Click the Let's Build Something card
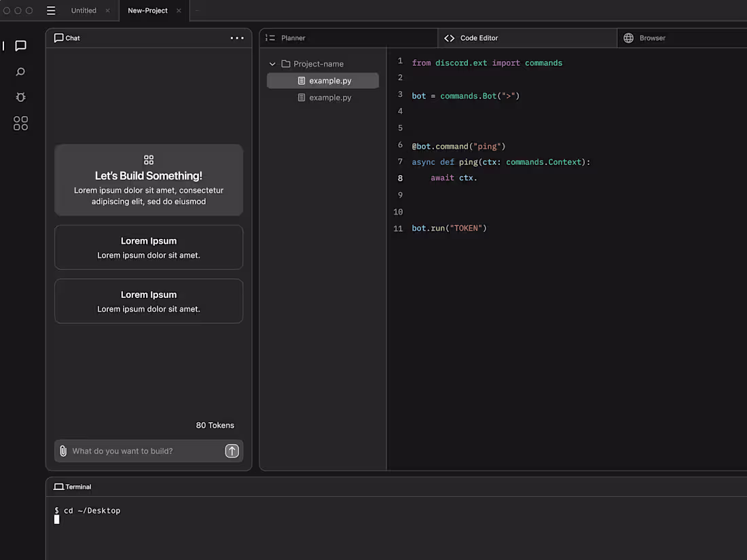747x560 pixels. [x=149, y=179]
